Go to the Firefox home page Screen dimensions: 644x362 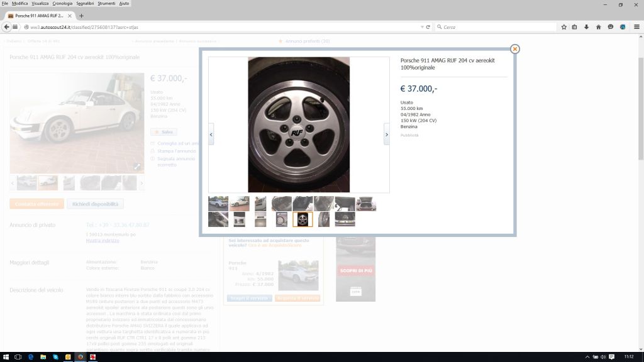click(599, 27)
